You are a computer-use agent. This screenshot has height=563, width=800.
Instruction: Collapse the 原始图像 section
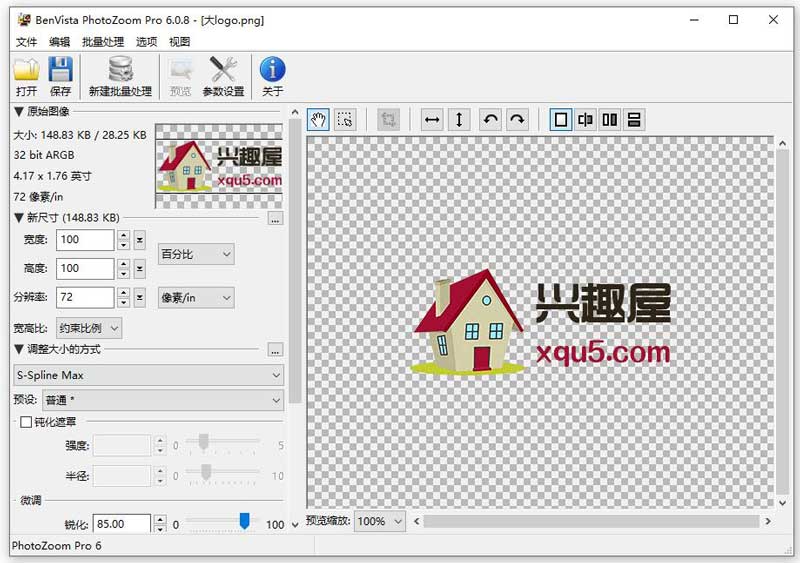tap(19, 111)
